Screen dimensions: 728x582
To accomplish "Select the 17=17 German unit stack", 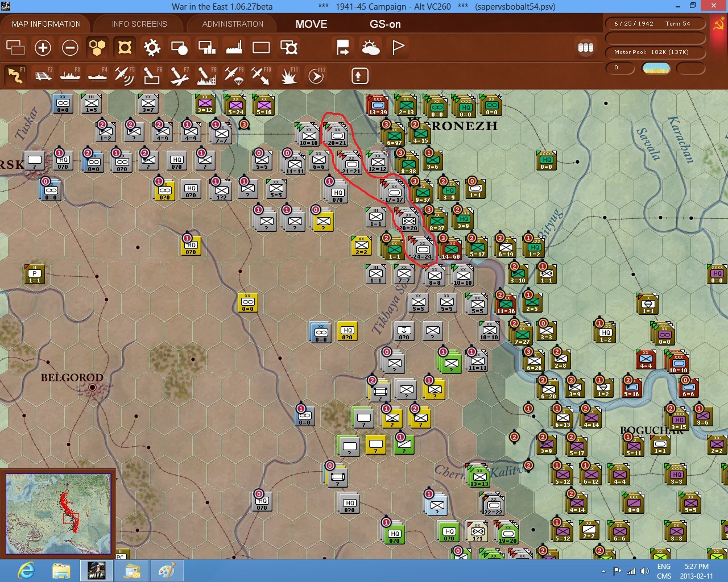I will pyautogui.click(x=394, y=192).
